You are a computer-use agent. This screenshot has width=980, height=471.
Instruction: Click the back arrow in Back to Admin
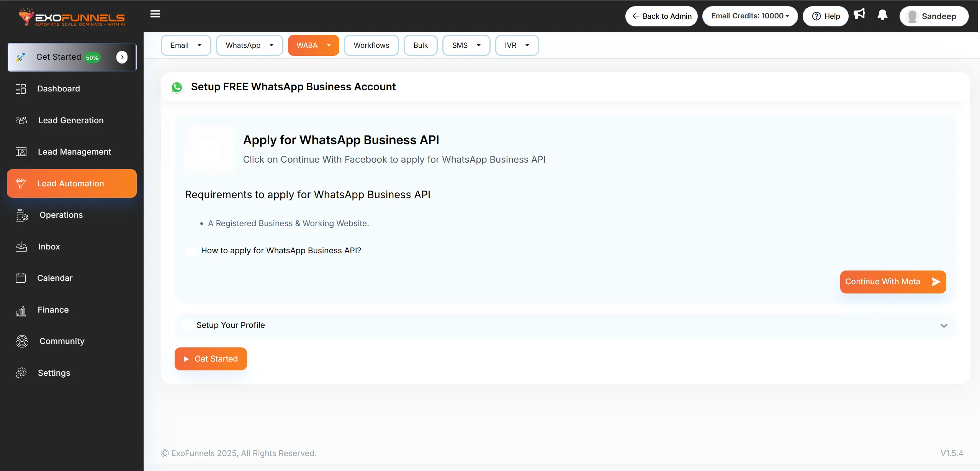coord(636,16)
